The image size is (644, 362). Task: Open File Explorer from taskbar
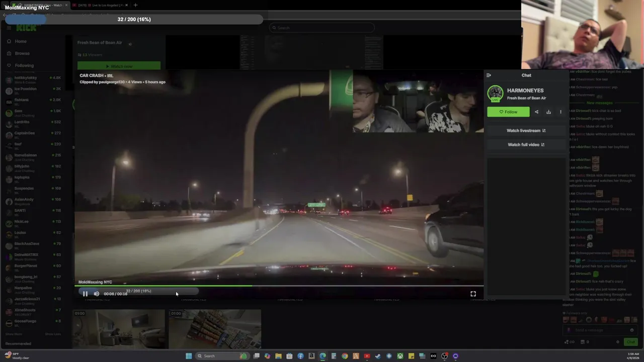(x=278, y=356)
